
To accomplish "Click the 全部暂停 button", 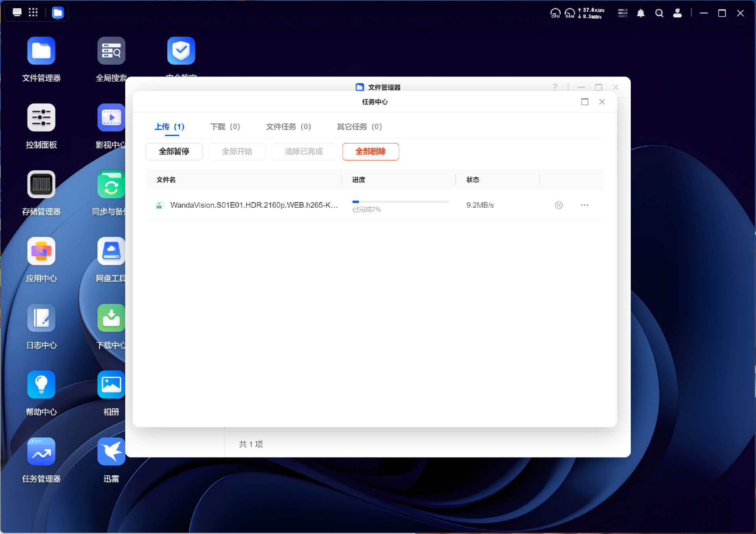I will pos(174,152).
